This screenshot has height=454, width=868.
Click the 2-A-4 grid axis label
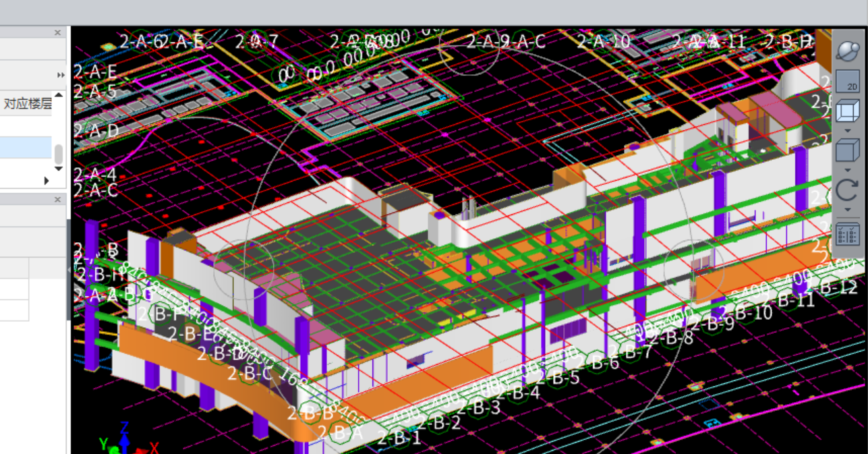(x=94, y=175)
